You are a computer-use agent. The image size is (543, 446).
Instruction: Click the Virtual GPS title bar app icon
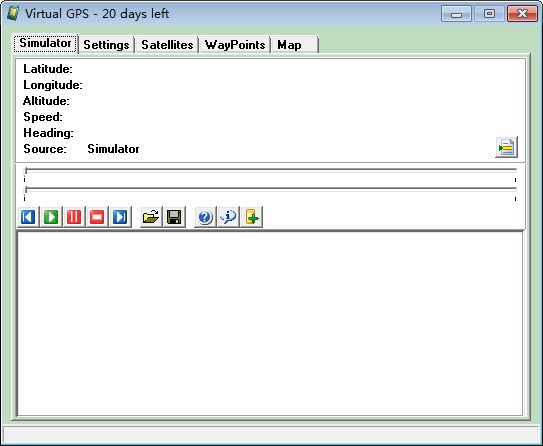click(x=13, y=14)
